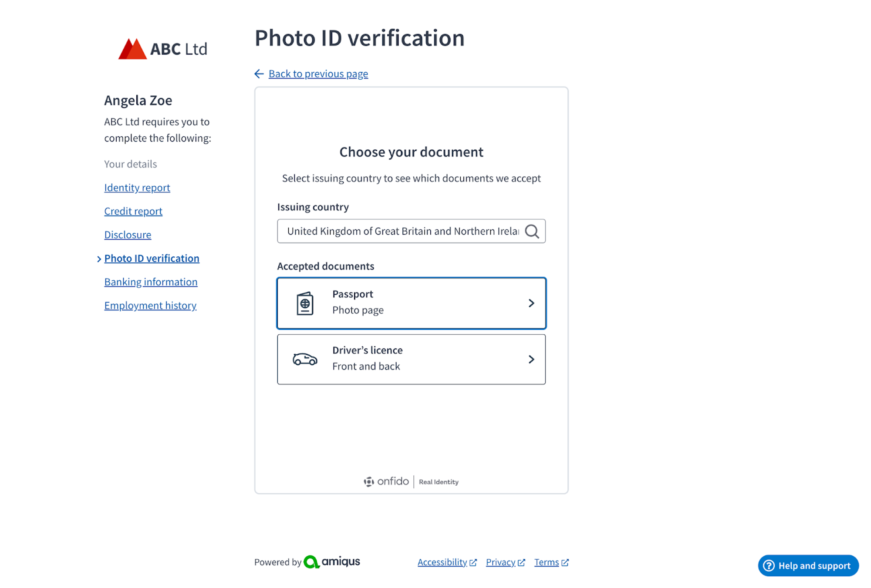Screen dimensions: 871x588
Task: Click the amiqus logo in footer
Action: click(x=332, y=561)
